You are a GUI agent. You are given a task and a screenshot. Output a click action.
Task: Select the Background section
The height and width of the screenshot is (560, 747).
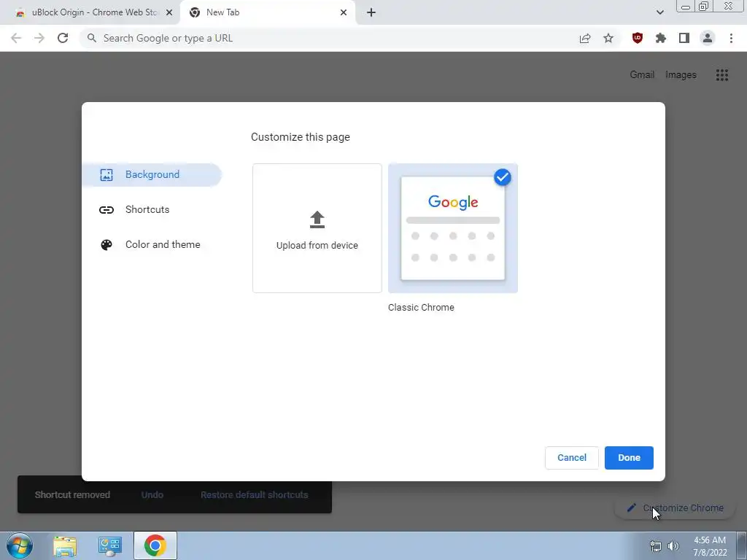coord(152,175)
